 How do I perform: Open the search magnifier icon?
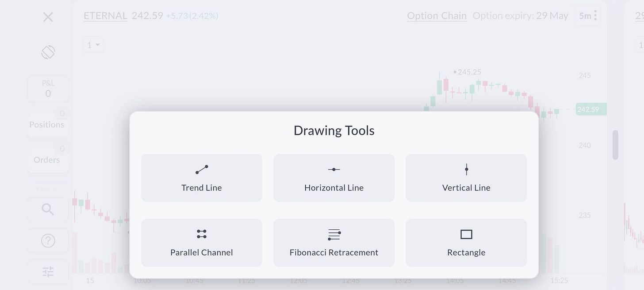(x=48, y=209)
